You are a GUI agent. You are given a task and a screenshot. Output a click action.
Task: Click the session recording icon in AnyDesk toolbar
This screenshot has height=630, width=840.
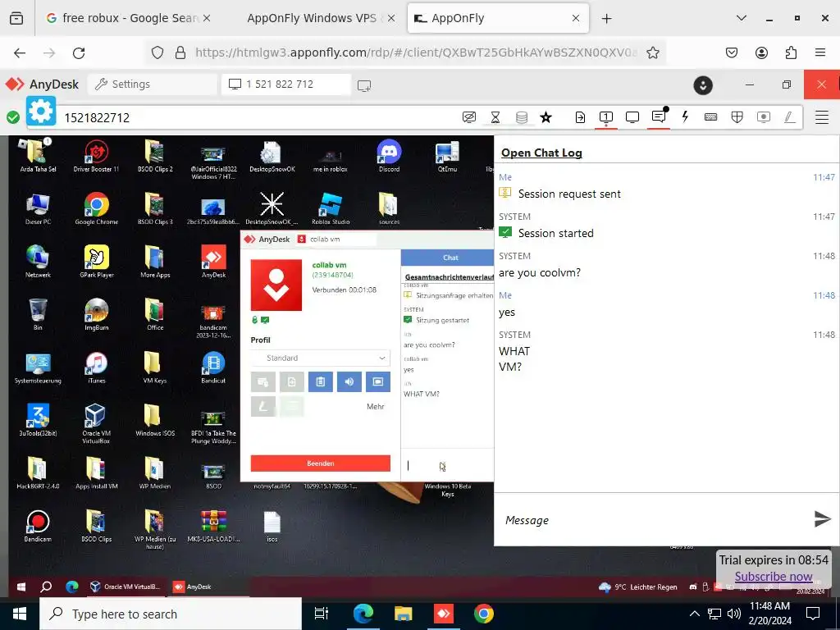click(764, 117)
